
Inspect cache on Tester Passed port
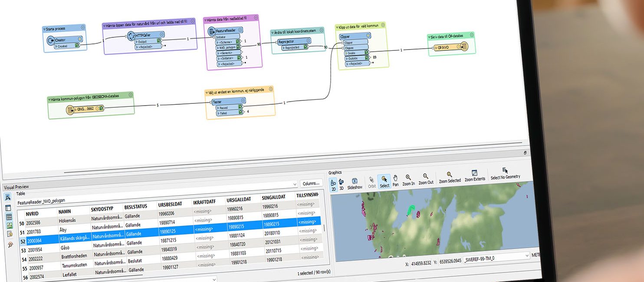[x=240, y=107]
